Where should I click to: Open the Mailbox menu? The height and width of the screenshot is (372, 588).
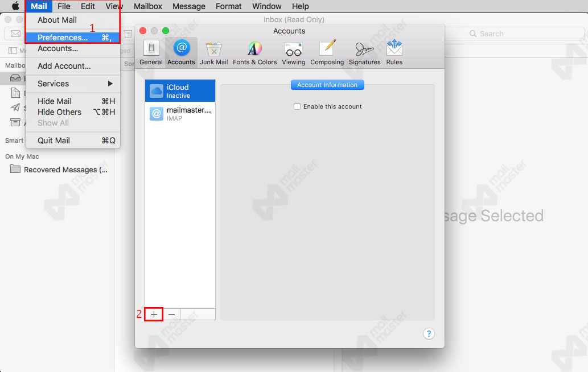(x=148, y=6)
